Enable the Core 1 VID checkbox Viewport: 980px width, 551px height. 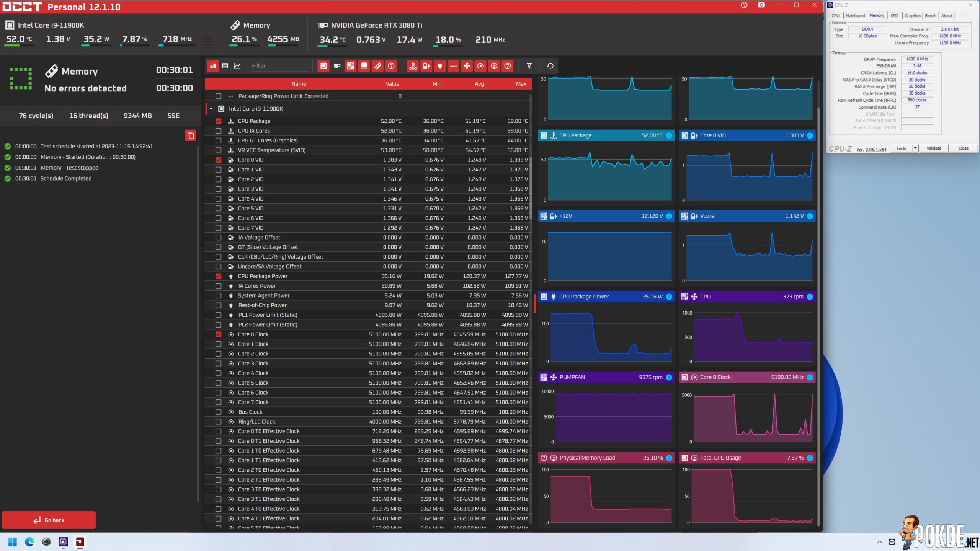pos(218,170)
